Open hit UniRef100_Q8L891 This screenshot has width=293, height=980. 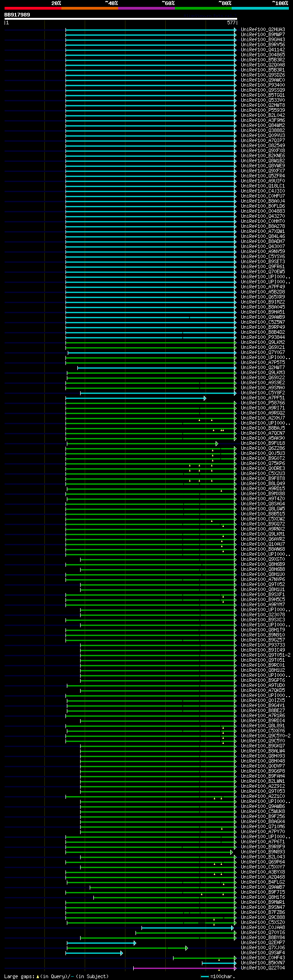[263, 726]
